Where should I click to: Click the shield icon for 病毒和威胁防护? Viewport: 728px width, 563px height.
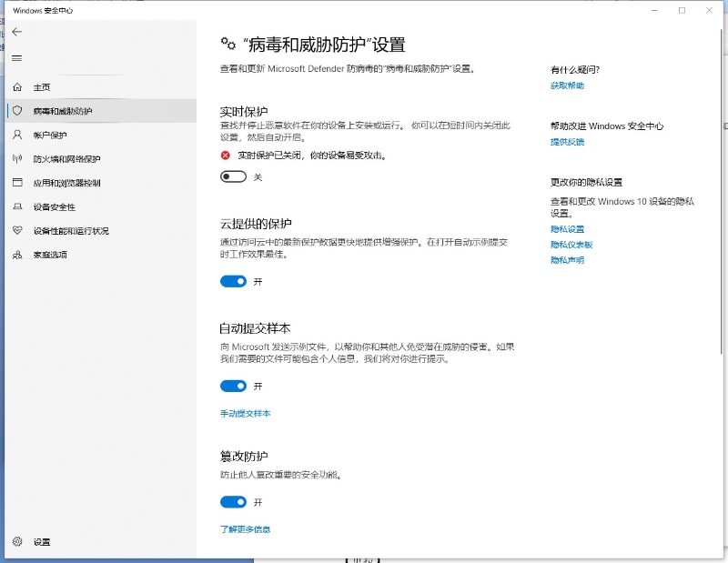pyautogui.click(x=16, y=111)
